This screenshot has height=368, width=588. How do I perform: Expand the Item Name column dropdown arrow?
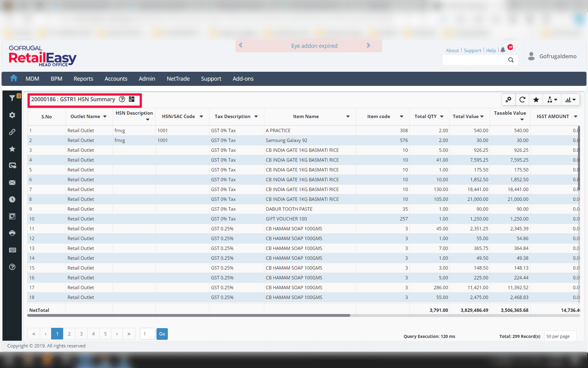tap(348, 117)
